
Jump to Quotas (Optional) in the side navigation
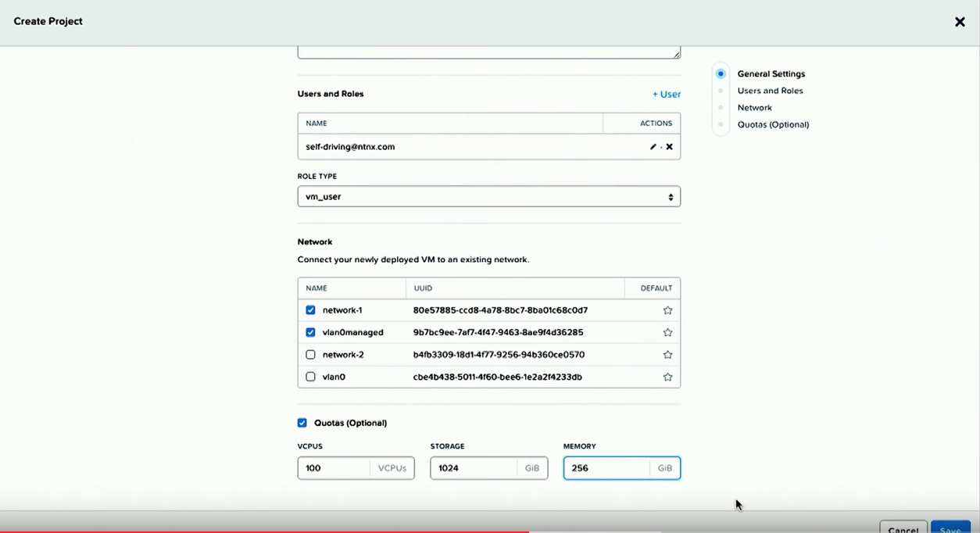774,125
